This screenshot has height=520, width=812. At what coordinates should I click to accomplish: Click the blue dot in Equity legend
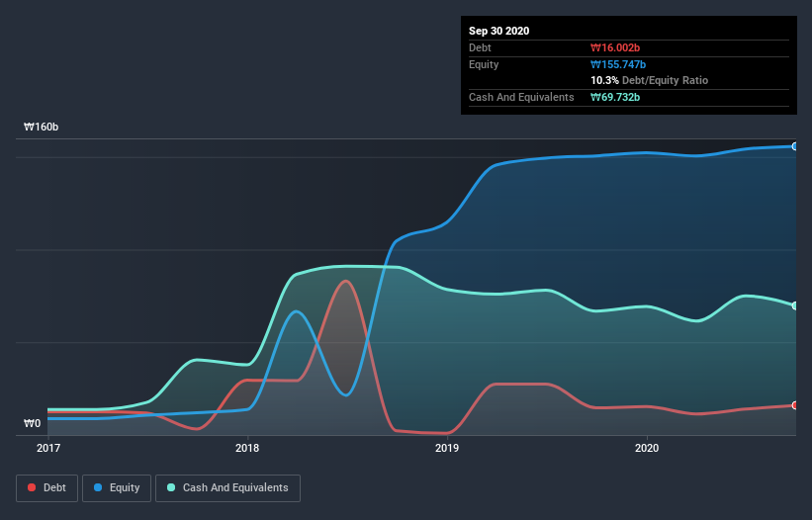(x=98, y=487)
